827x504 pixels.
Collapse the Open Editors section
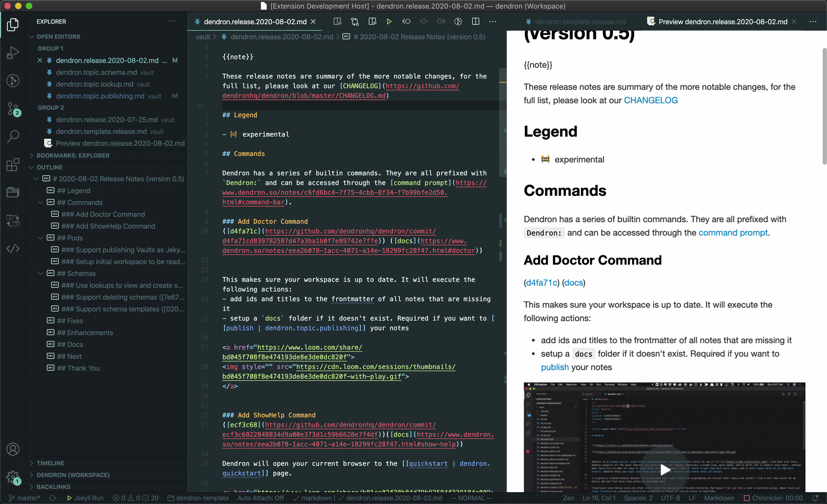pos(58,37)
